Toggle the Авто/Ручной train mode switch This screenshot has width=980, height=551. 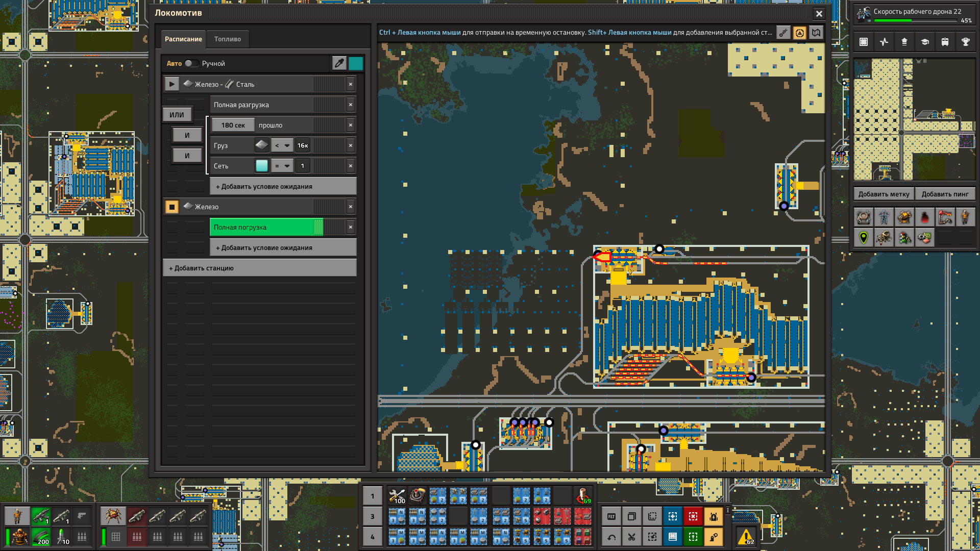pyautogui.click(x=192, y=63)
